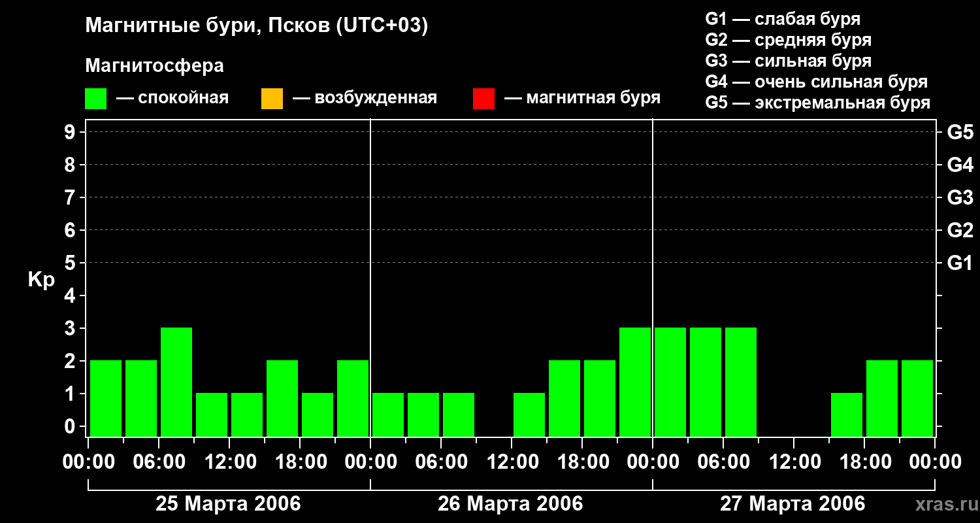
Task: Click the final '00:00' label at the axis end
Action: [935, 462]
